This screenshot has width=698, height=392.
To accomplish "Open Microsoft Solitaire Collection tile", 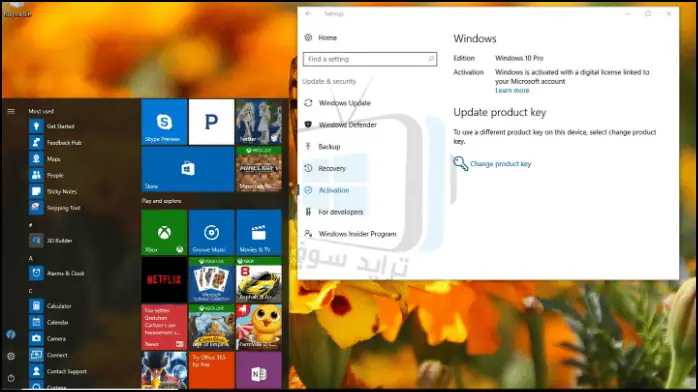I will coord(211,280).
